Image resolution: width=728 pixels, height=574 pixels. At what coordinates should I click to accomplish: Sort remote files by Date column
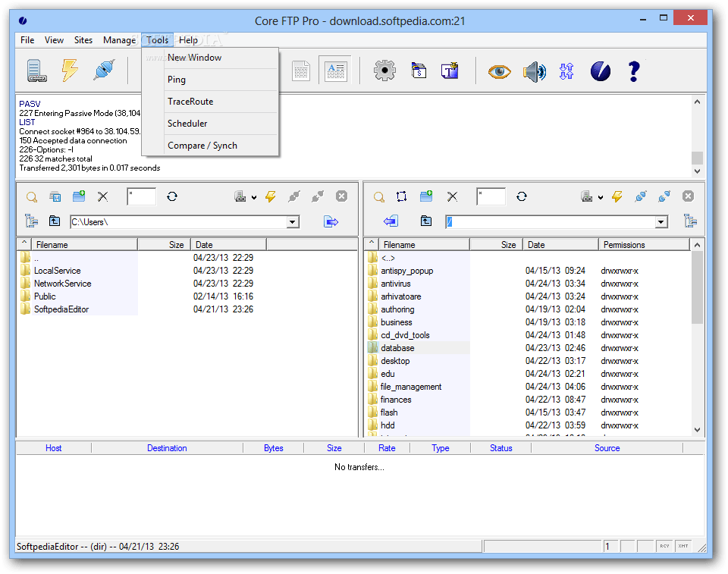point(560,245)
